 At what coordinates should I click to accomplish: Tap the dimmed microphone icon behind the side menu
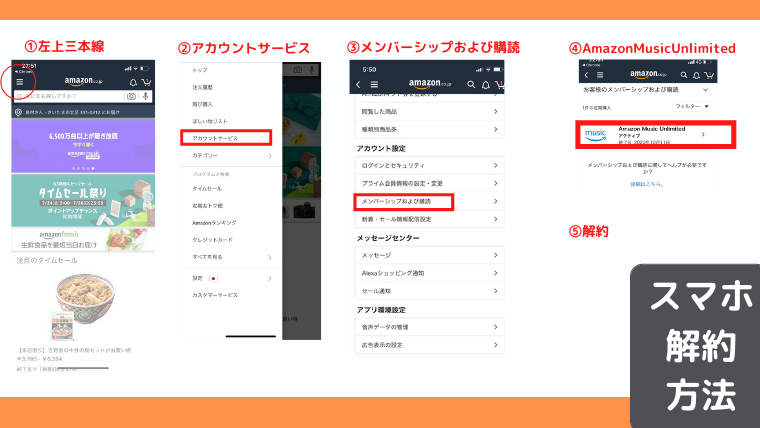point(312,70)
